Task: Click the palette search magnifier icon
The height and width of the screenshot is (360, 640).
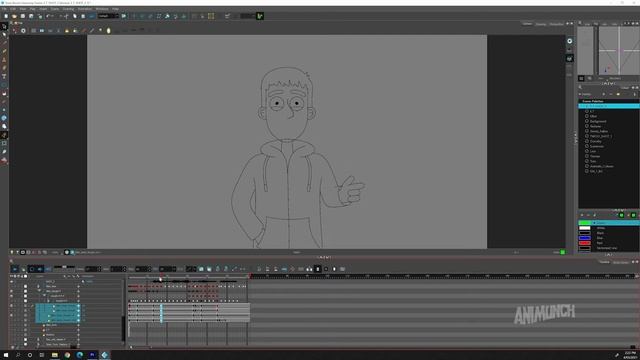Action: coord(580,87)
